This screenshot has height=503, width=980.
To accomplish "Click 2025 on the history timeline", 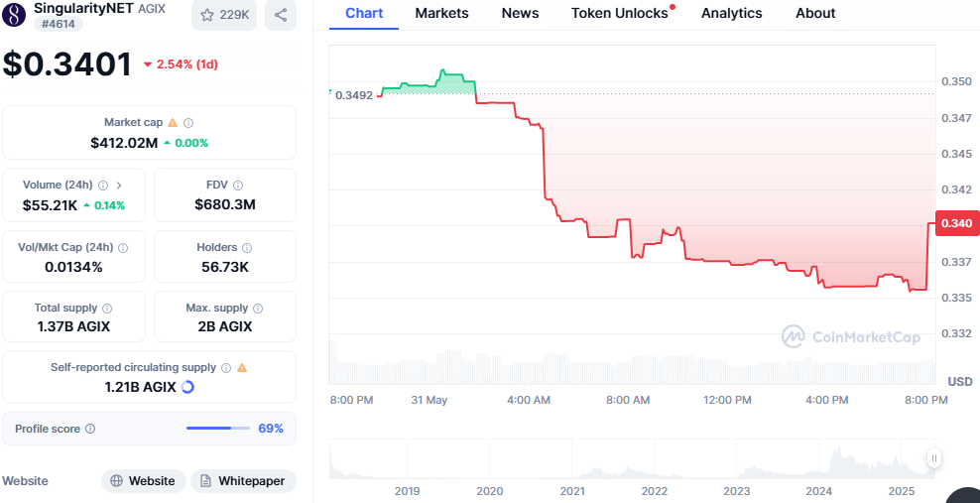I will (x=901, y=491).
